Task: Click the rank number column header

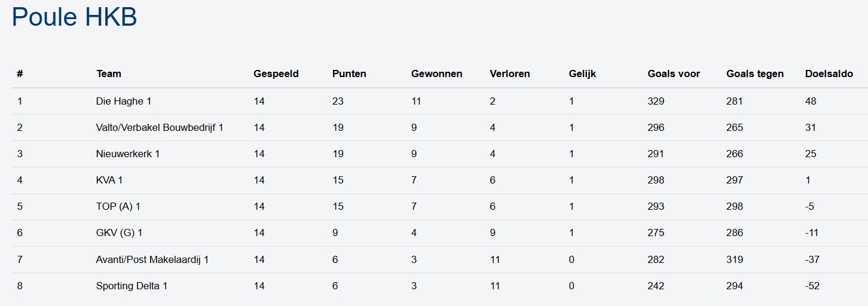Action: (20, 74)
